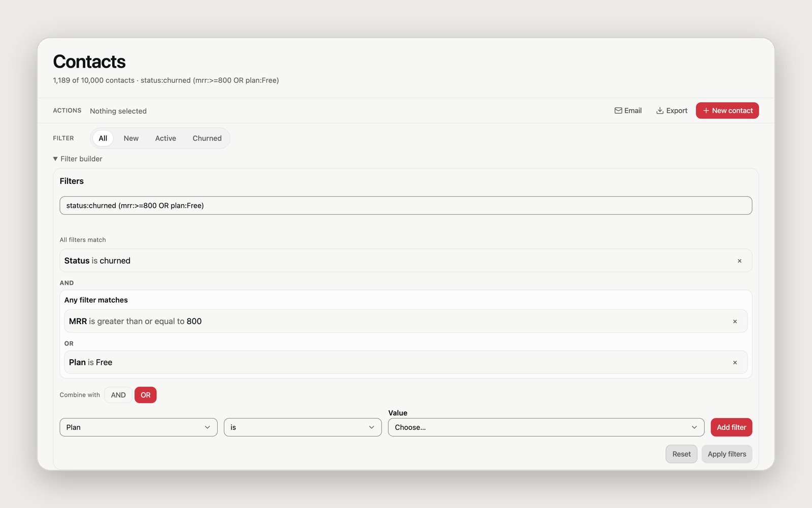
Task: Click the Contacts page heading
Action: click(x=89, y=62)
